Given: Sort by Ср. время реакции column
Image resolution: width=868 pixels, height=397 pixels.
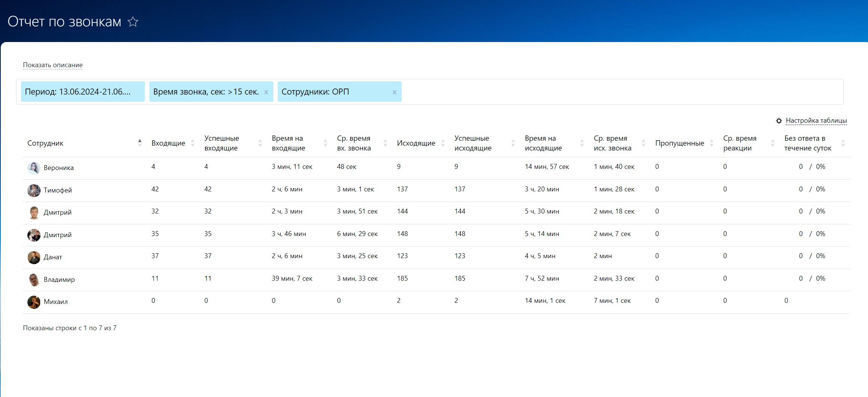Looking at the screenshot, I should tap(773, 143).
